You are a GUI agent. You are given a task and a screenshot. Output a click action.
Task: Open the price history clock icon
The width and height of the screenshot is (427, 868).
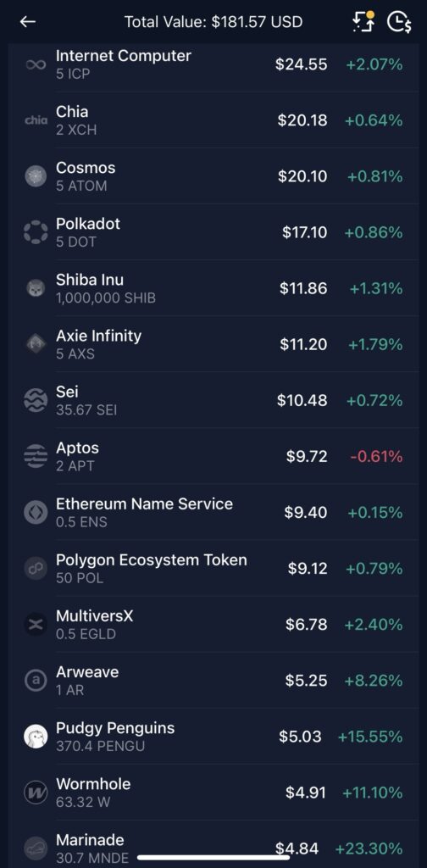[399, 21]
